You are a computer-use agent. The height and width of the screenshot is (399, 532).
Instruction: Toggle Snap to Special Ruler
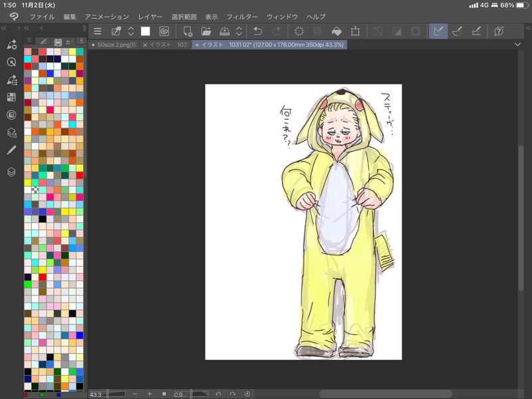pyautogui.click(x=458, y=31)
